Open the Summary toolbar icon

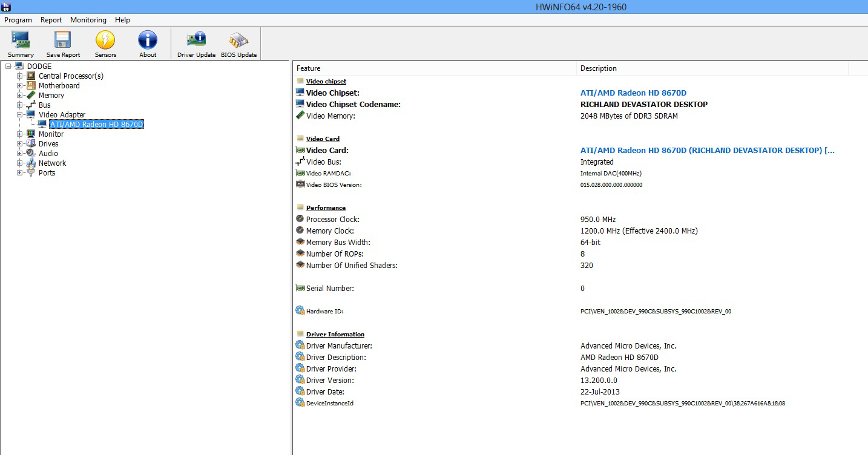(x=21, y=40)
